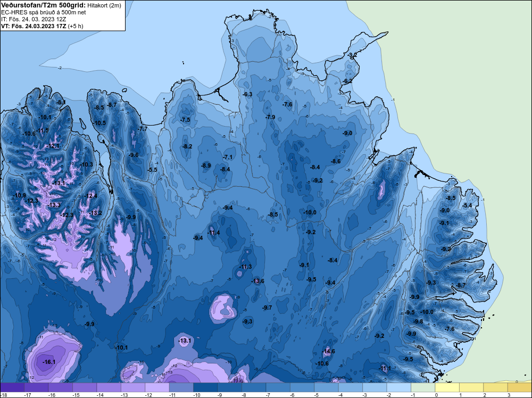This screenshot has height=398, width=532.
Task: Click the -5.5 temperature label
Action: point(153,170)
